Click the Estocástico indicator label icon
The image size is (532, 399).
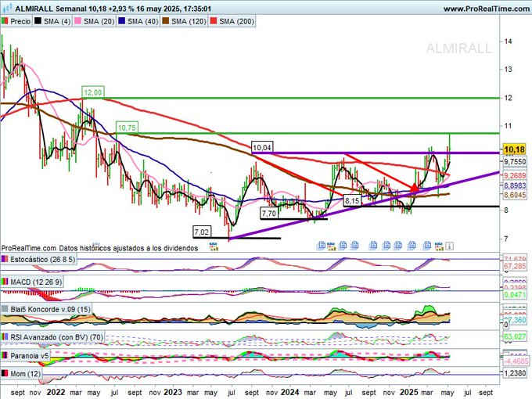(x=5, y=259)
